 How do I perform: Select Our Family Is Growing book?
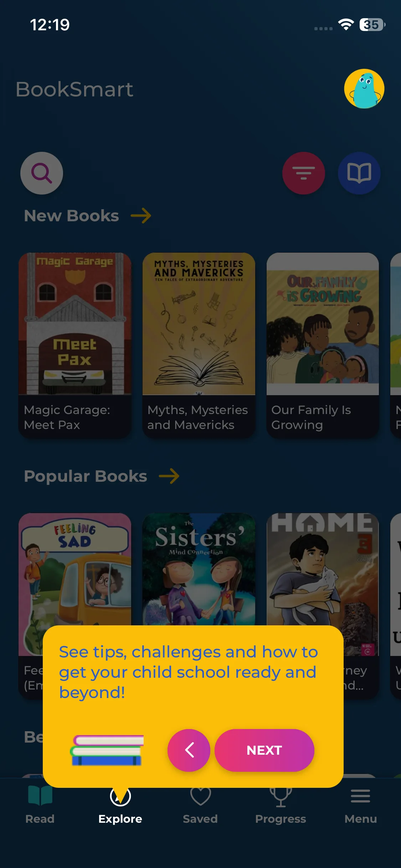tap(323, 345)
